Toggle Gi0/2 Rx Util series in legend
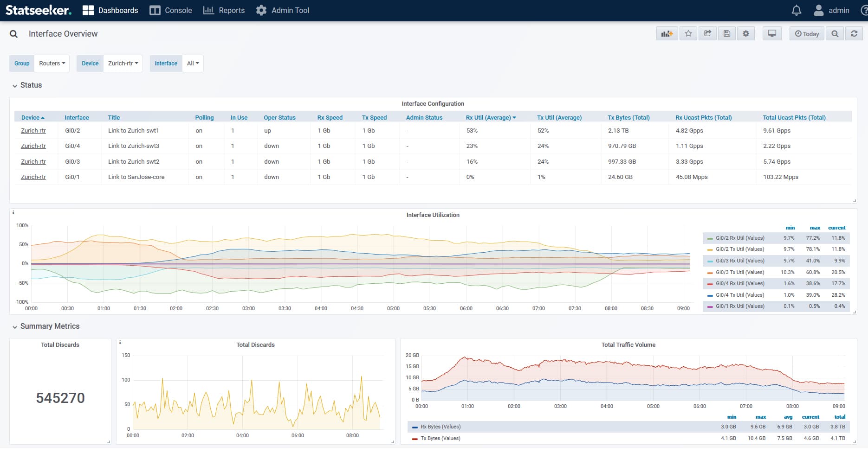Image resolution: width=868 pixels, height=453 pixels. pos(739,238)
